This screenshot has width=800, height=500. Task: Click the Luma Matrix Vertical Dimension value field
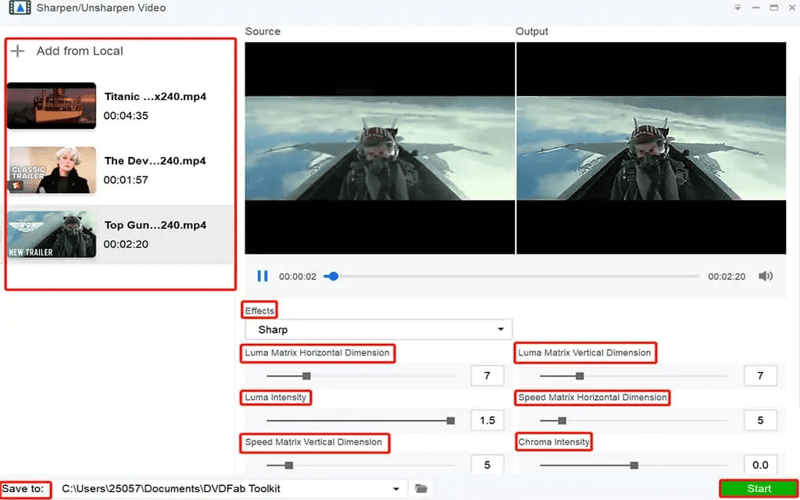[760, 376]
